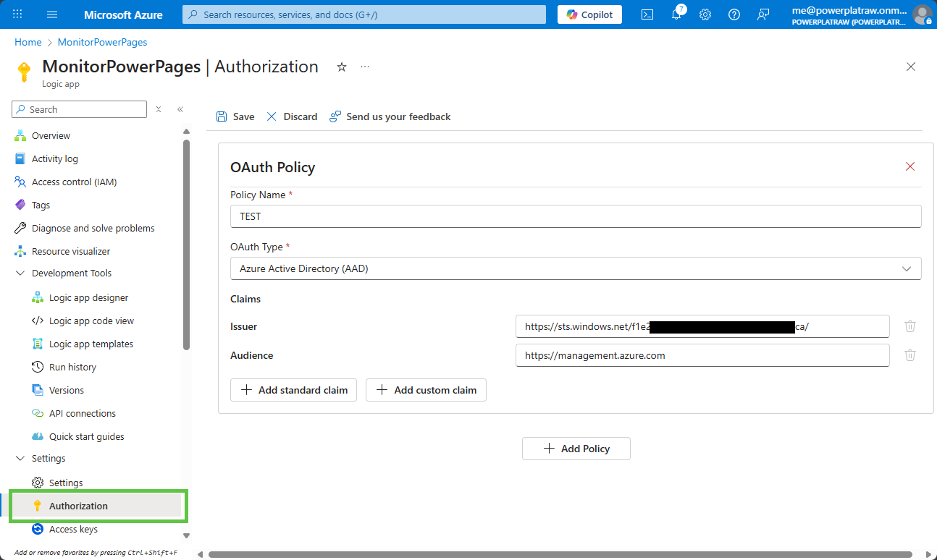This screenshot has height=560, width=937.
Task: Click the Access control (IAM) icon
Action: (20, 182)
